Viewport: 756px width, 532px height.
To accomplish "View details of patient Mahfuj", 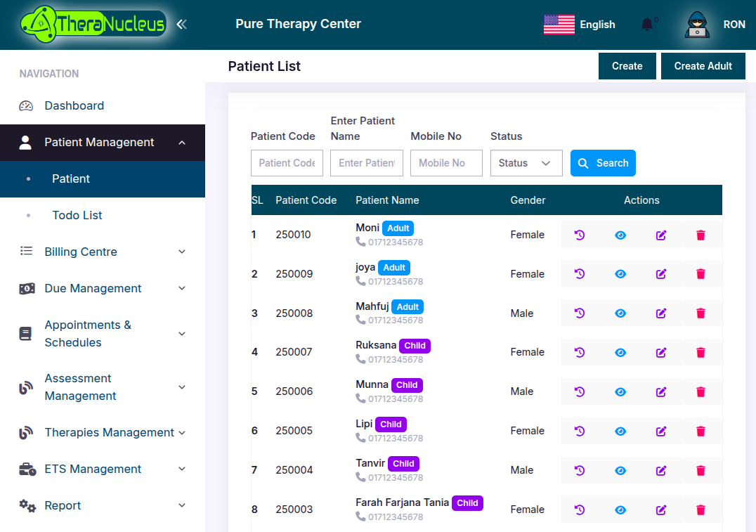I will 620,313.
